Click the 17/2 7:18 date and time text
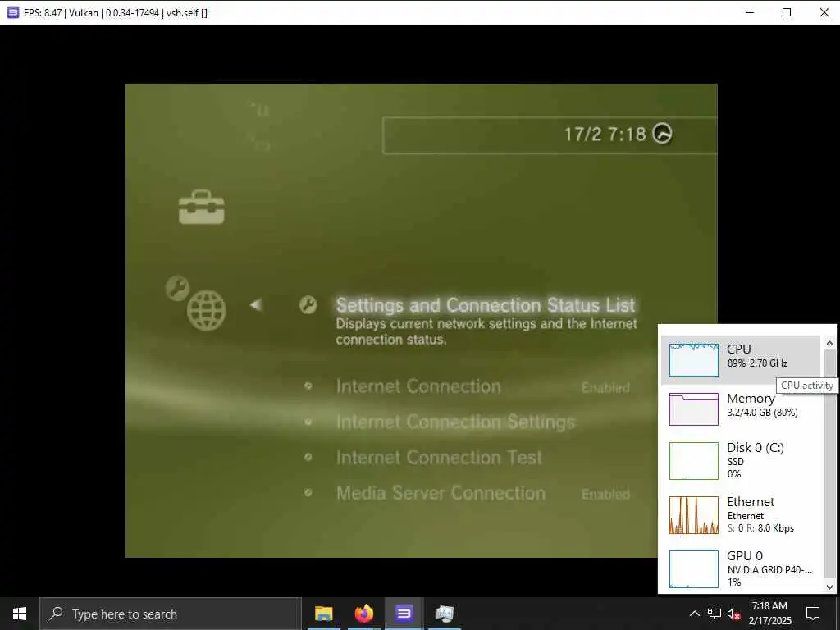This screenshot has height=630, width=840. [605, 134]
